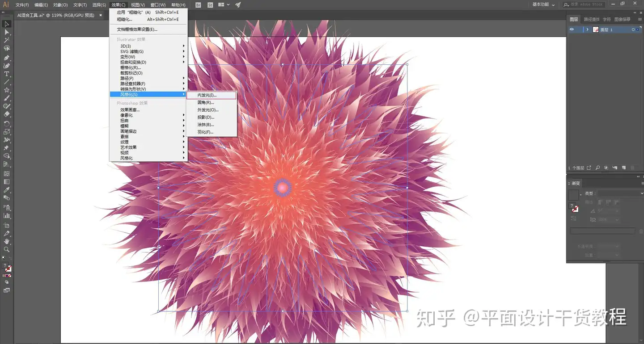Select the Symbol Sprayer tool
The height and width of the screenshot is (344, 644).
coord(7,208)
